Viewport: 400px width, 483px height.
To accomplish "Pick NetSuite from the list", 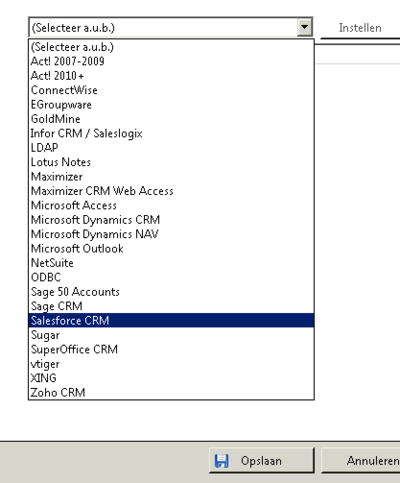I will (x=171, y=263).
